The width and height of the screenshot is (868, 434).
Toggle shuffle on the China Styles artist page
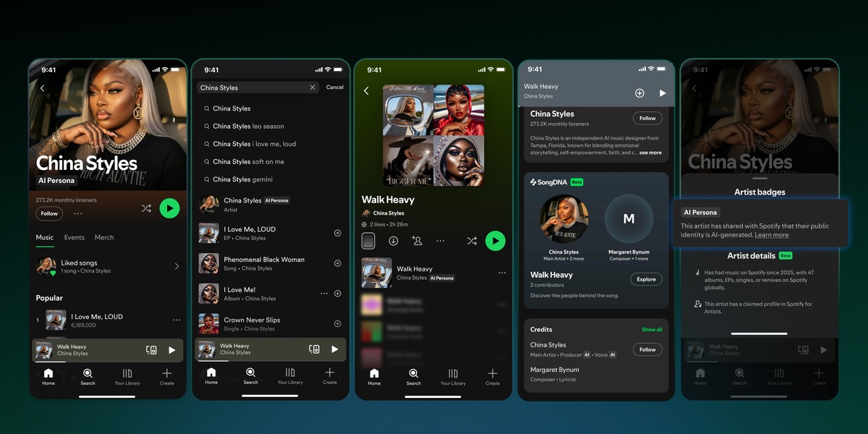pyautogui.click(x=146, y=208)
